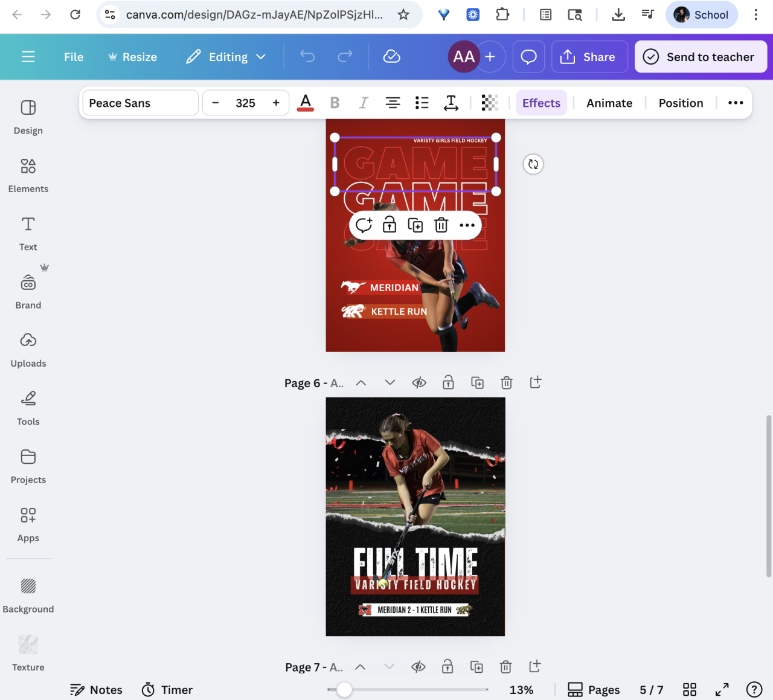Open the AA account avatar
773x700 pixels.
click(x=464, y=57)
